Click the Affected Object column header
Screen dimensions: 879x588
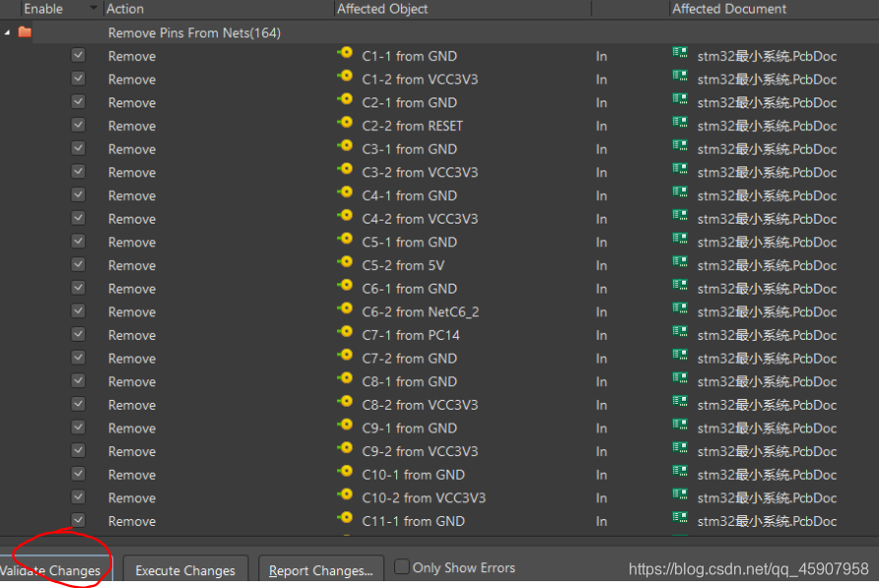pyautogui.click(x=382, y=9)
